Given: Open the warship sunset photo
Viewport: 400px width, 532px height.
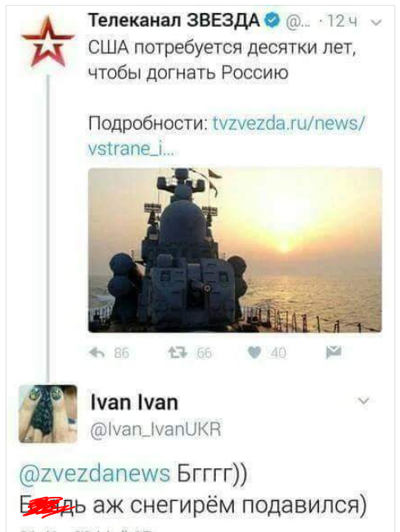Looking at the screenshot, I should pos(235,250).
